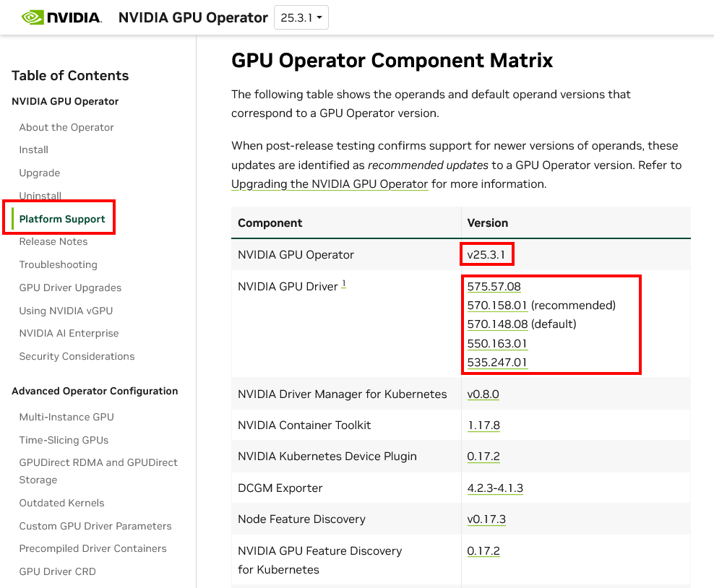714x588 pixels.
Task: Click the NVIDIA logo icon
Action: (x=61, y=17)
